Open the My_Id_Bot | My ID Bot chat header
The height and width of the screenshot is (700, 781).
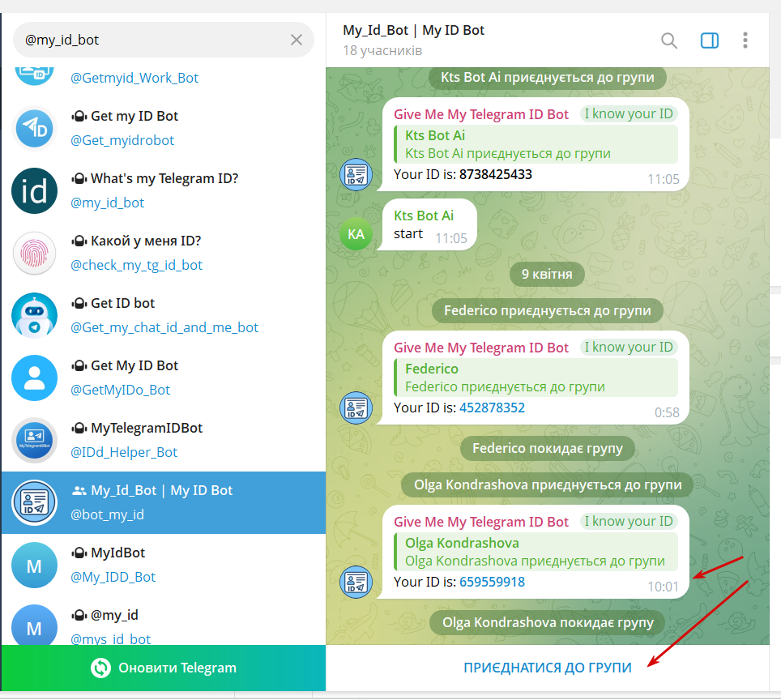pos(413,31)
